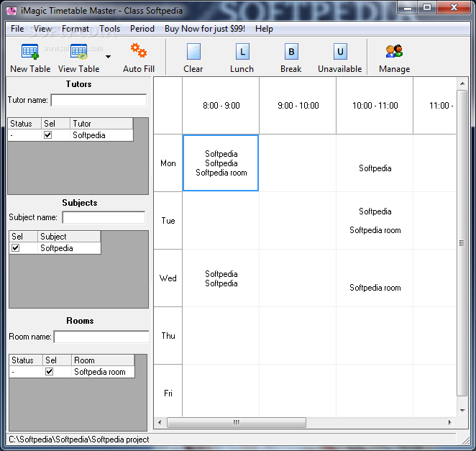Open the Period menu
476x451 pixels.
[x=142, y=29]
